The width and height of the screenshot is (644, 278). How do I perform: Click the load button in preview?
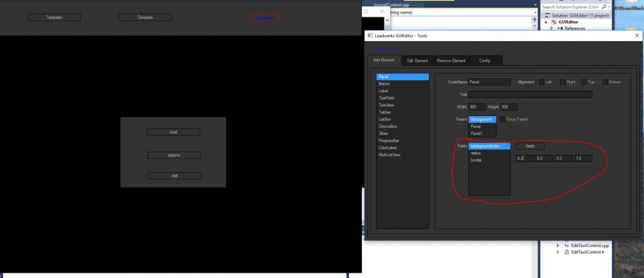click(173, 132)
